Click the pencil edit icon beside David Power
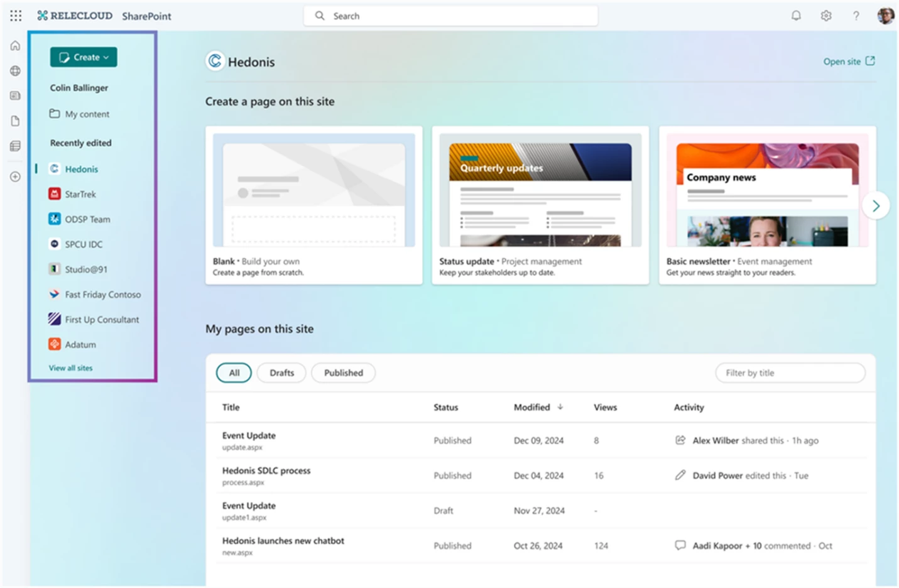 (x=680, y=476)
